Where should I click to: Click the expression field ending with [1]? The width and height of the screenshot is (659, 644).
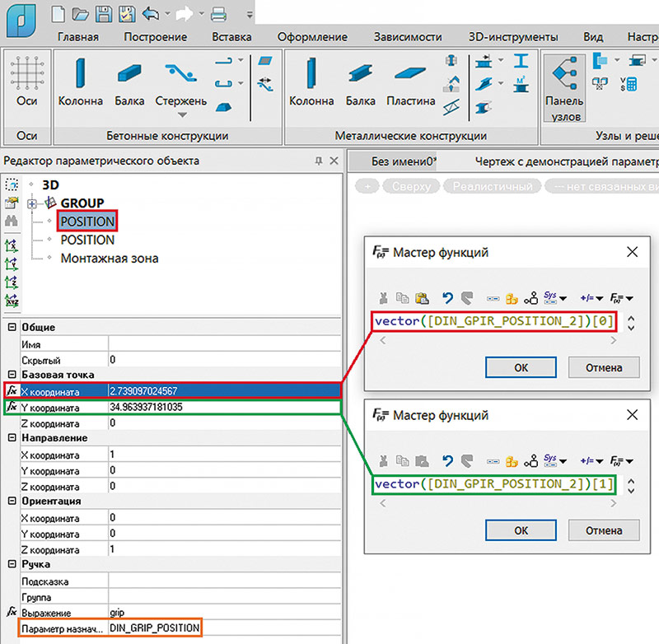(494, 484)
